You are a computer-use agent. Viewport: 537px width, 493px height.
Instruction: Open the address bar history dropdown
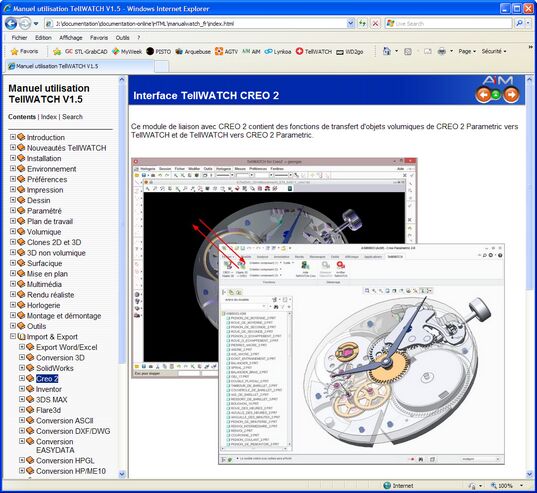click(x=351, y=24)
